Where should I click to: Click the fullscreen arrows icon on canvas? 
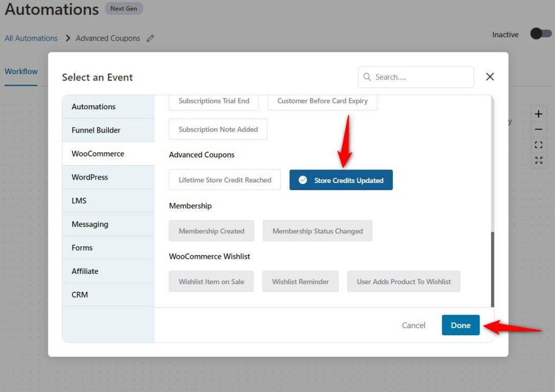[x=538, y=160]
